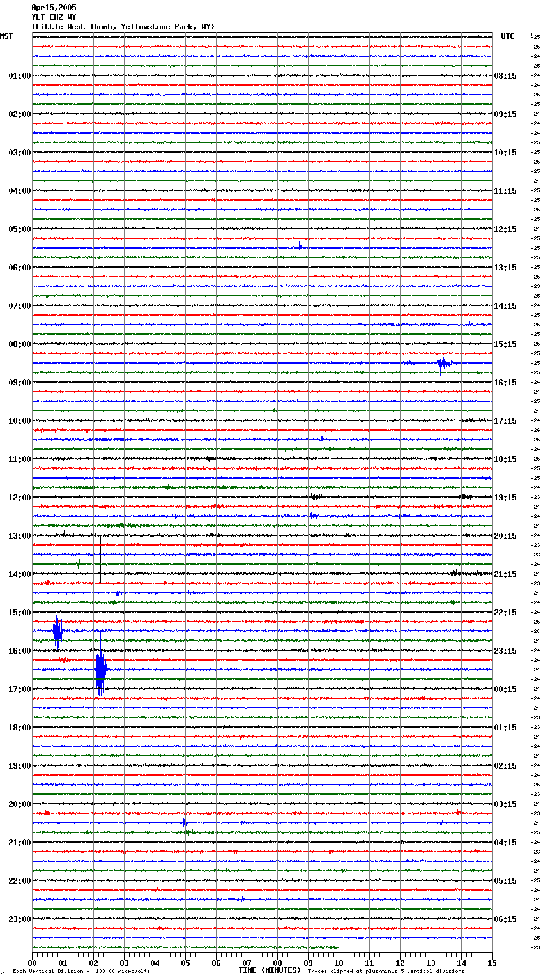
Task: Click the 12:00 MST time label
Action: click(x=20, y=498)
